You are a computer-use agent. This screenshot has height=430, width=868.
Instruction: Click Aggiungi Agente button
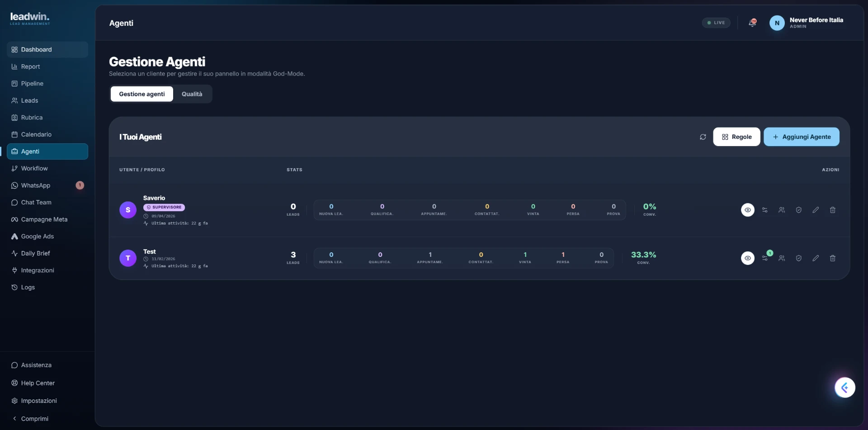coord(802,137)
